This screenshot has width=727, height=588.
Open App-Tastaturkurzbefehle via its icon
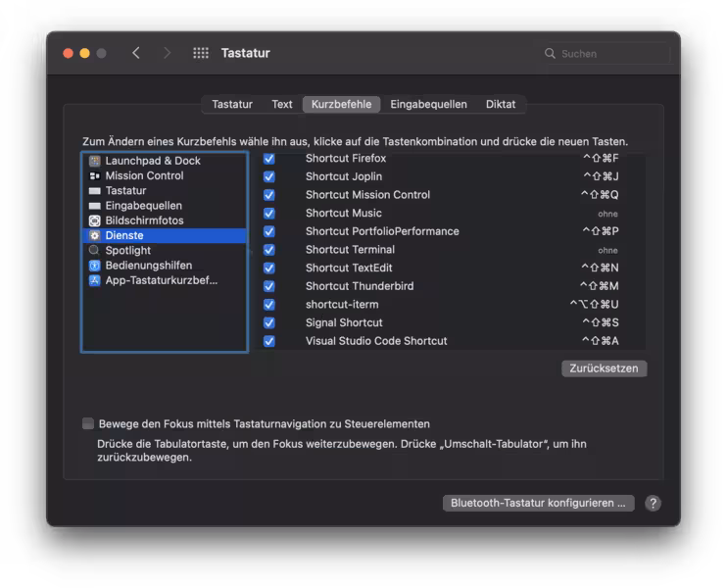click(x=94, y=280)
